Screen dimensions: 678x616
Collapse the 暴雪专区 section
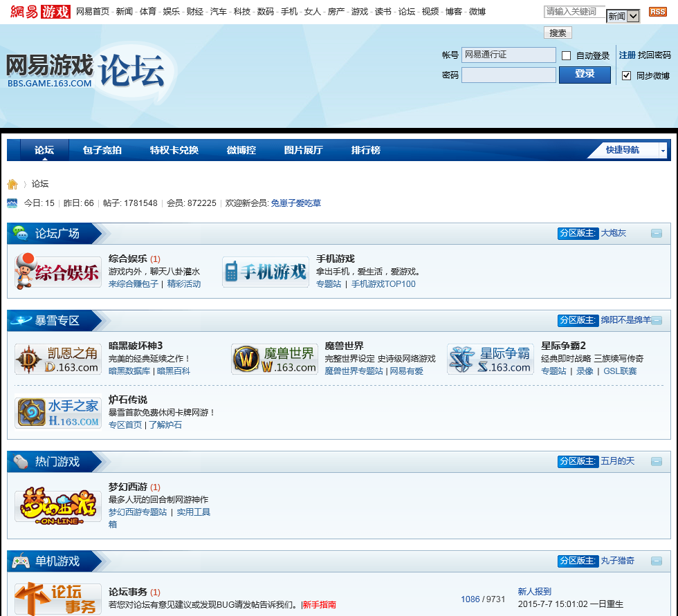[657, 321]
